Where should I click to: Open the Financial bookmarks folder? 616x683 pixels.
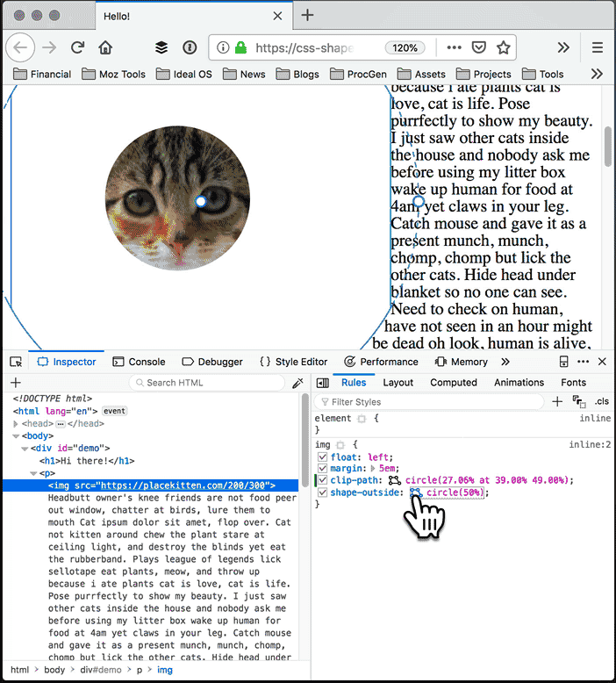(x=42, y=74)
